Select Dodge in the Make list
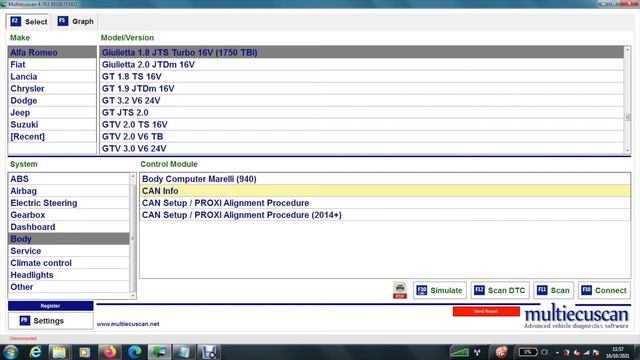Image resolution: width=640 pixels, height=360 pixels. (52, 100)
